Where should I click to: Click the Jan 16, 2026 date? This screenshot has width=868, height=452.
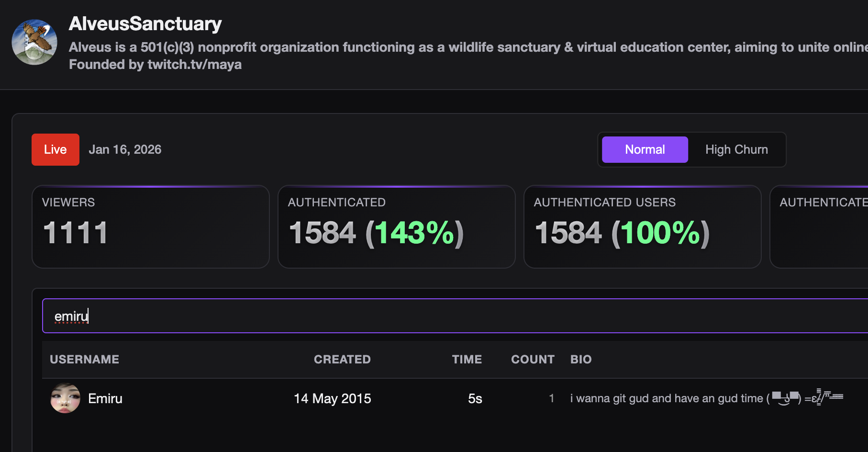tap(125, 149)
